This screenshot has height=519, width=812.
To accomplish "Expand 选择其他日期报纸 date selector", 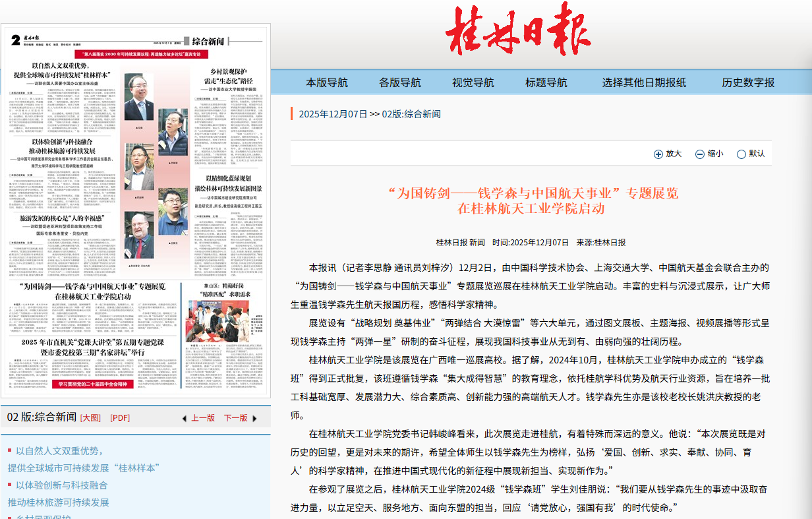I will pyautogui.click(x=644, y=82).
